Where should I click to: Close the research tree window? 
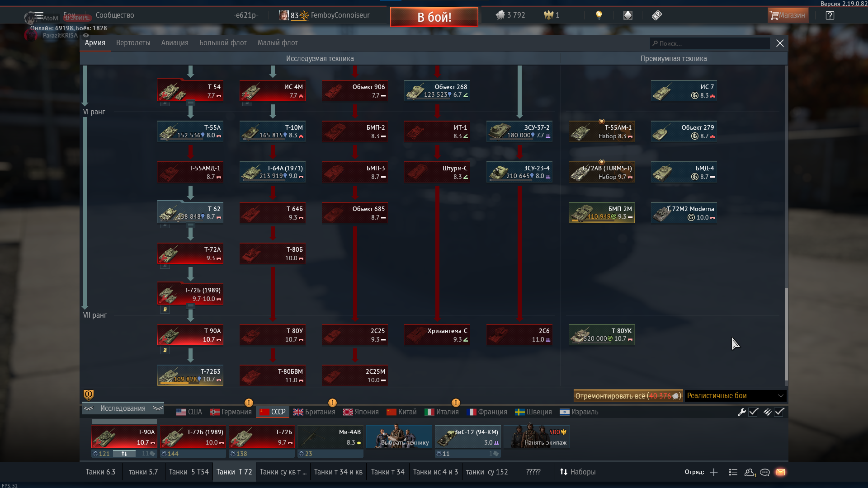pos(780,43)
